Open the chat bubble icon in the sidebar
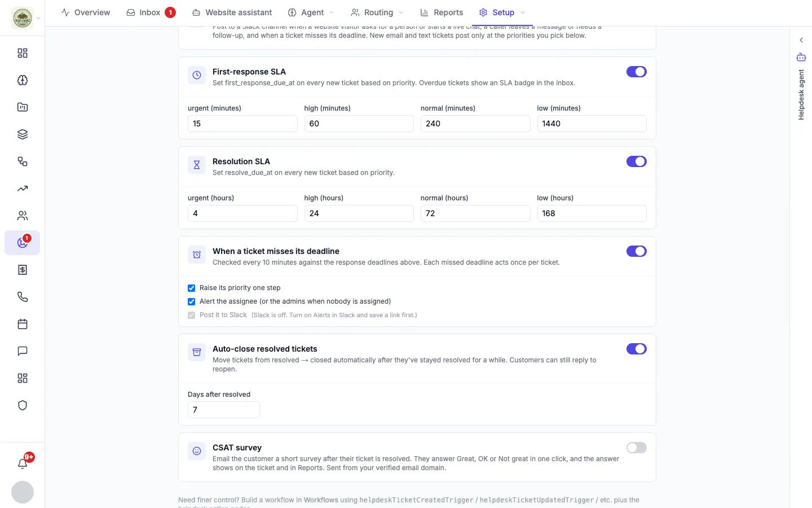Image resolution: width=812 pixels, height=508 pixels. 23,351
